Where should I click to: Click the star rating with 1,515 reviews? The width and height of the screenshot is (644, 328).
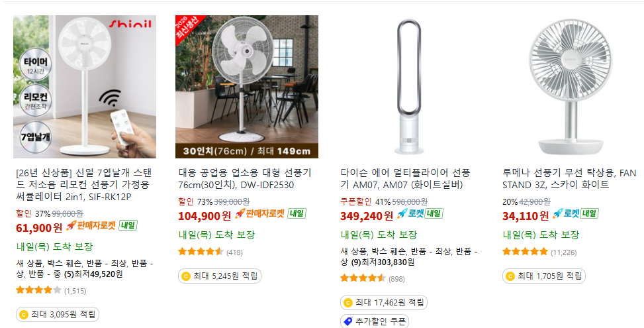51,291
